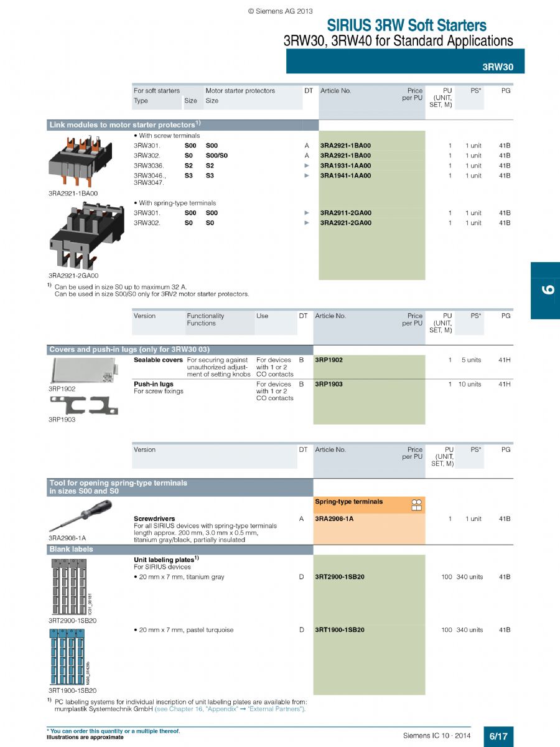Click 340 units in 3RT2900-1SB20 row
The height and width of the screenshot is (747, 560).
(469, 577)
